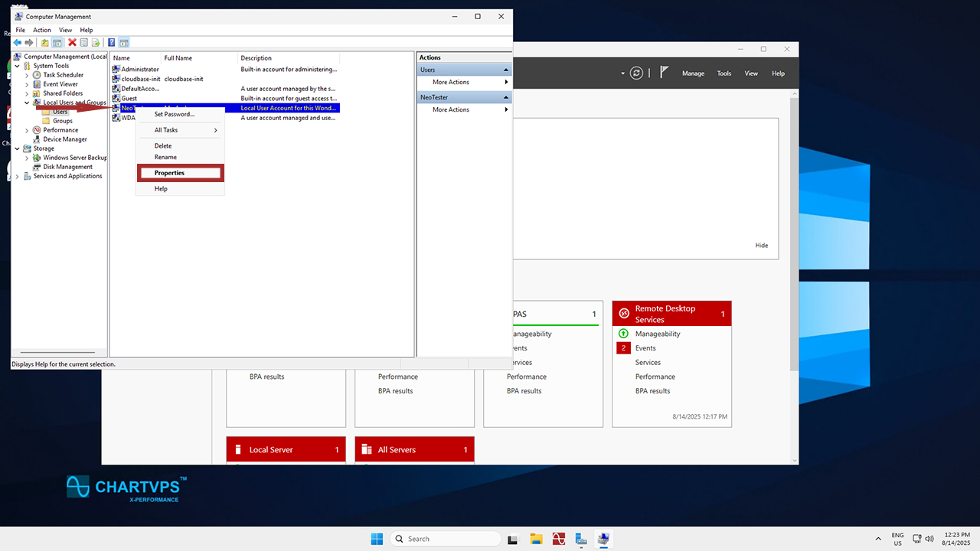Click the blue Help toolbar icon
The width and height of the screenshot is (980, 551).
[112, 43]
